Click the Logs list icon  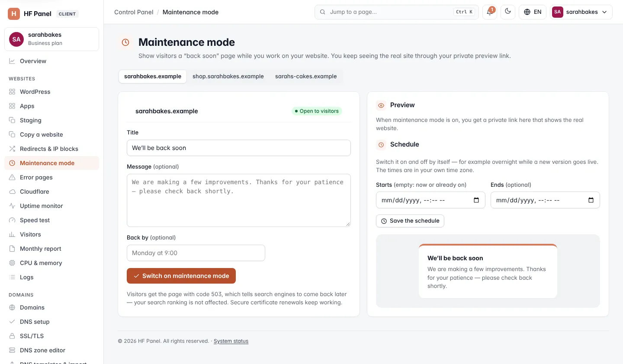coord(12,277)
